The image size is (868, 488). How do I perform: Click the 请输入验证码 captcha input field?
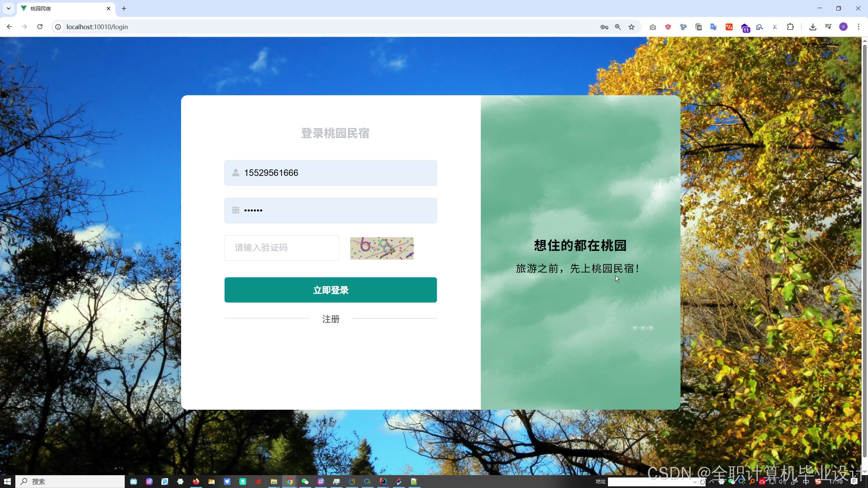[281, 248]
